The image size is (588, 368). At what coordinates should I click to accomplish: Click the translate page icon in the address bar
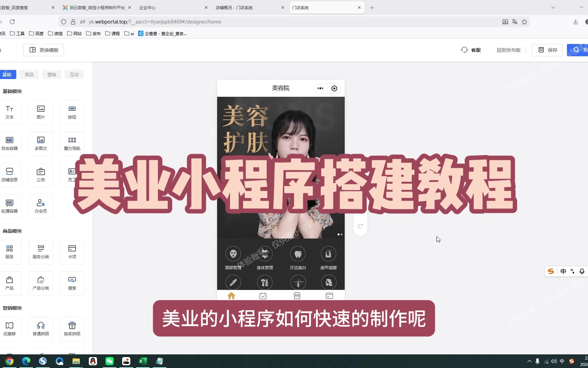(x=515, y=22)
